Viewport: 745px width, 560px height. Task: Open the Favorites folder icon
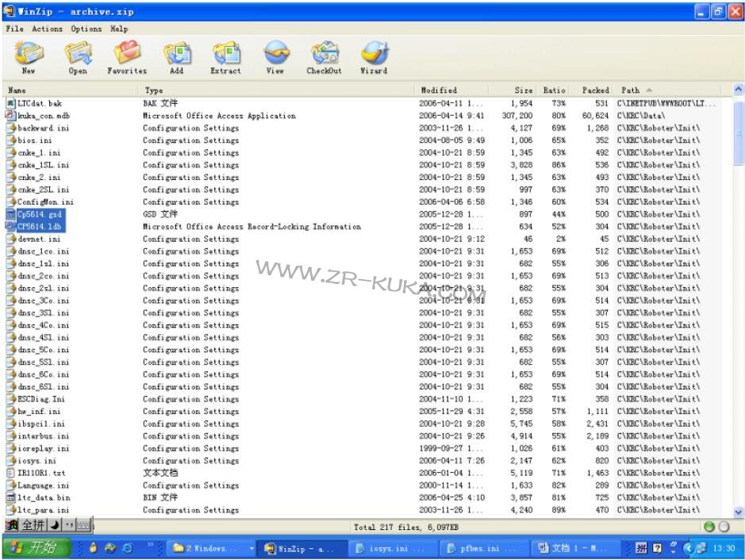127,58
